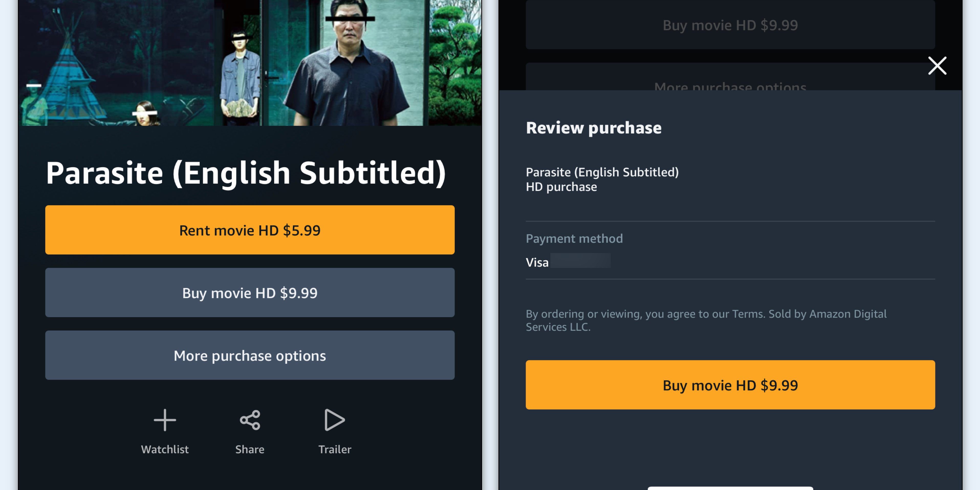Viewport: 980px width, 490px height.
Task: Play the trailer using the triangle icon
Action: tap(334, 420)
